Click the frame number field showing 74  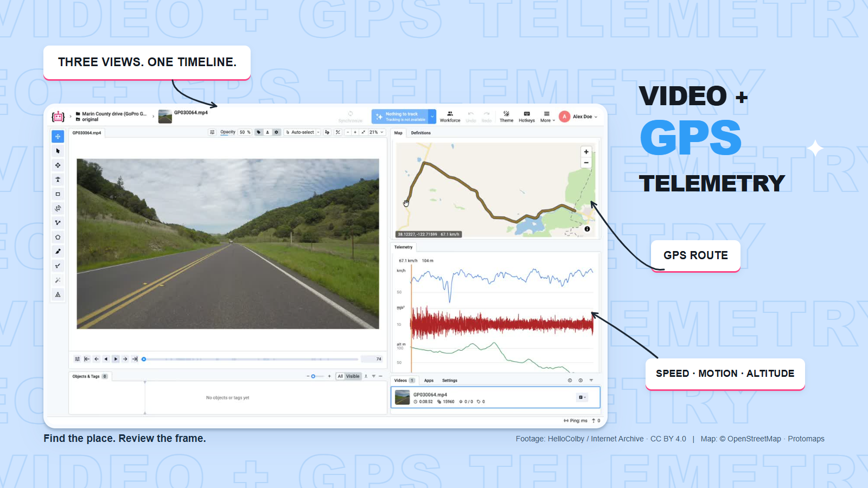373,359
